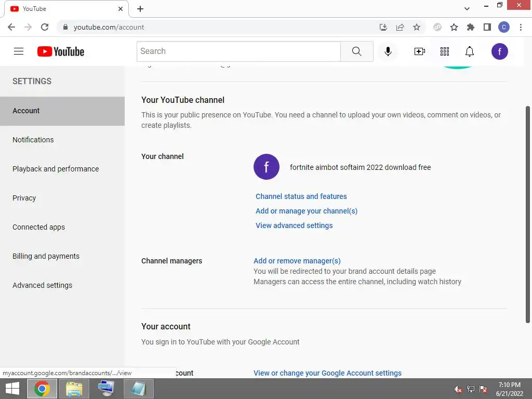This screenshot has height=399, width=532.
Task: Select the Account settings section
Action: 62,111
